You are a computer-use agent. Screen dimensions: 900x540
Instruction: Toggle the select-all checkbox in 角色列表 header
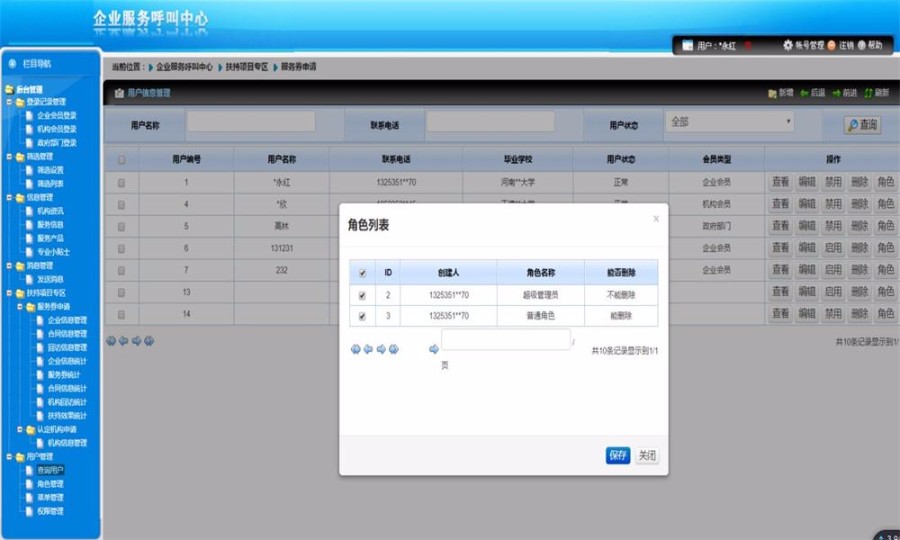(362, 273)
